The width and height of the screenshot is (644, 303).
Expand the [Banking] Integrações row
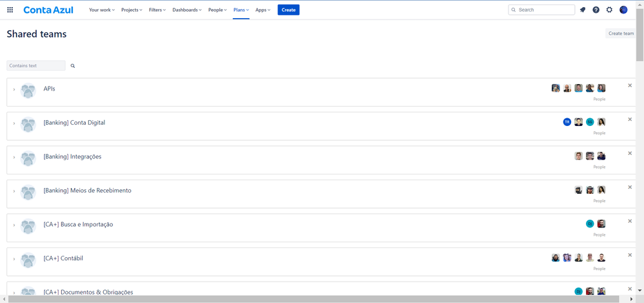14,157
